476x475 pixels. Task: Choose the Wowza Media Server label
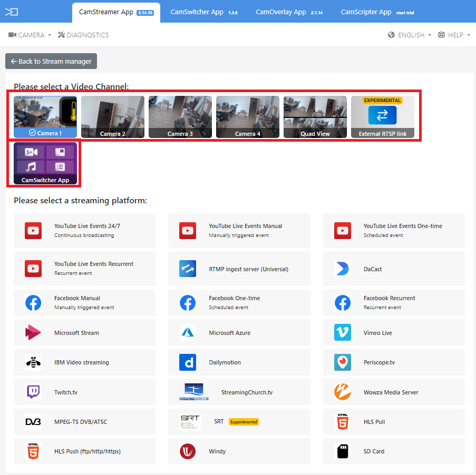click(x=391, y=392)
